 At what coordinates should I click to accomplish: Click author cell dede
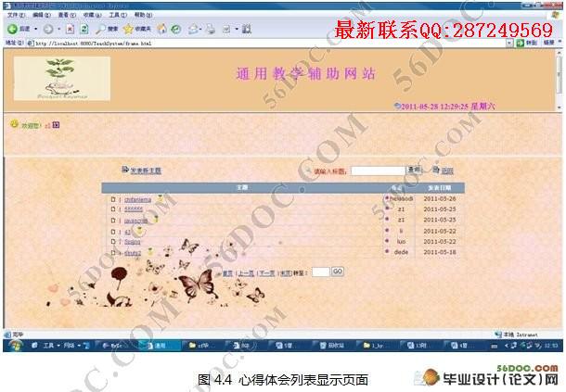401,252
